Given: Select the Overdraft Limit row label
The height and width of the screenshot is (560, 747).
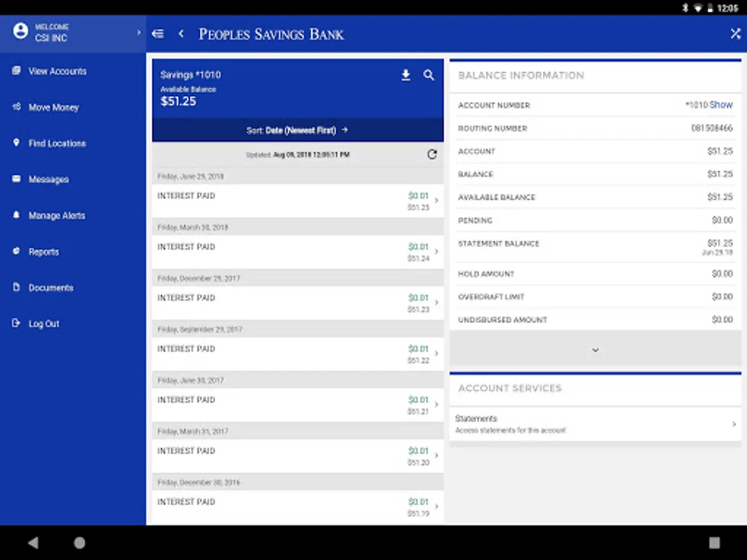Looking at the screenshot, I should 491,297.
